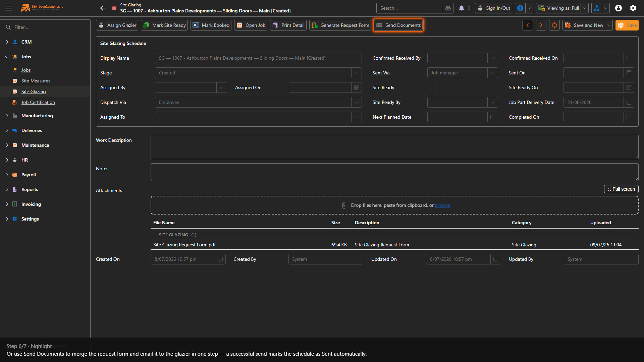Click the Save button
The height and width of the screenshot is (362, 644).
[627, 25]
